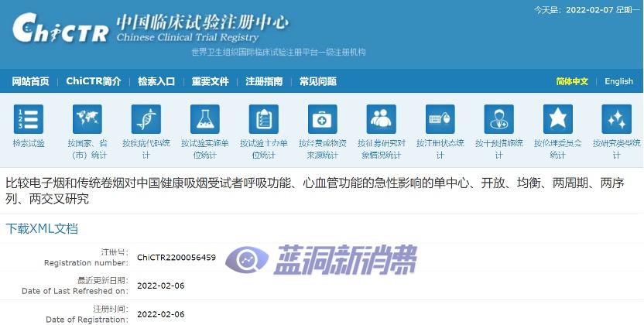Image resolution: width=644 pixels, height=325 pixels.
Task: Click the world map country statistics icon
Action: [x=87, y=119]
